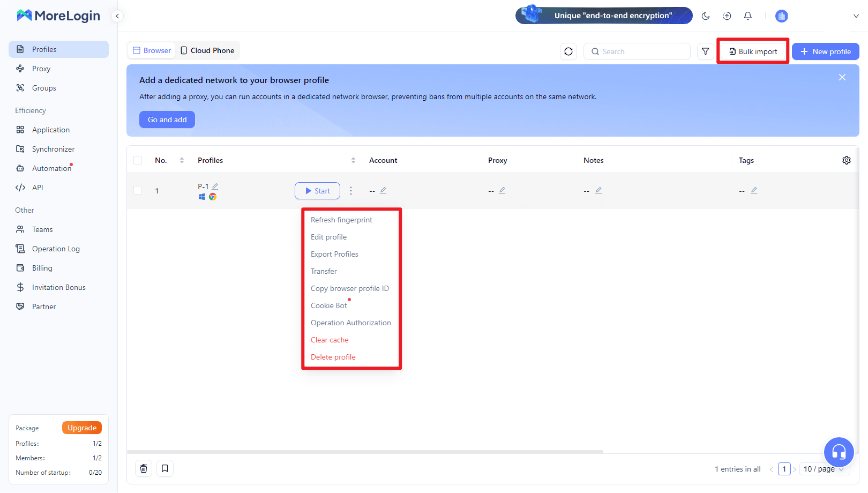The image size is (868, 493).
Task: Click the New profile button
Action: tap(825, 51)
